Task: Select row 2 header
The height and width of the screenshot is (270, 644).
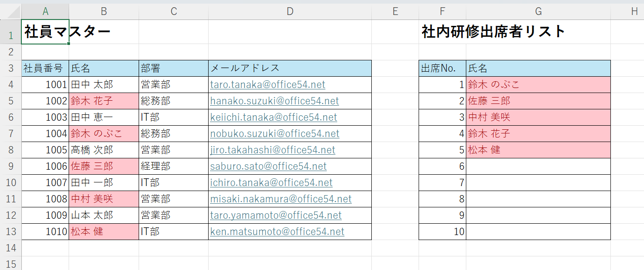Action: pyautogui.click(x=11, y=52)
